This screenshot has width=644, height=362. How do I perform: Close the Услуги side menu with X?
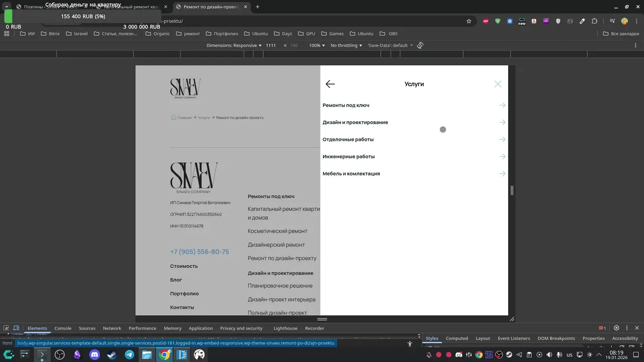498,84
